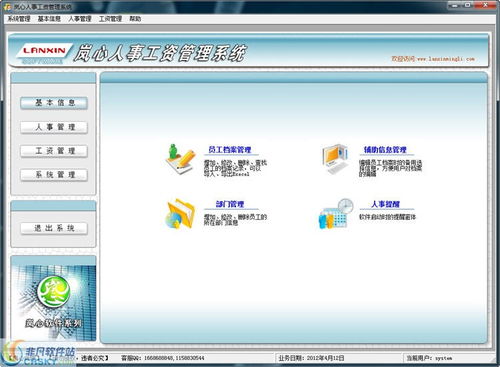Image resolution: width=500 pixels, height=367 pixels.
Task: Select the 工资管理 sidebar button
Action: coord(54,151)
